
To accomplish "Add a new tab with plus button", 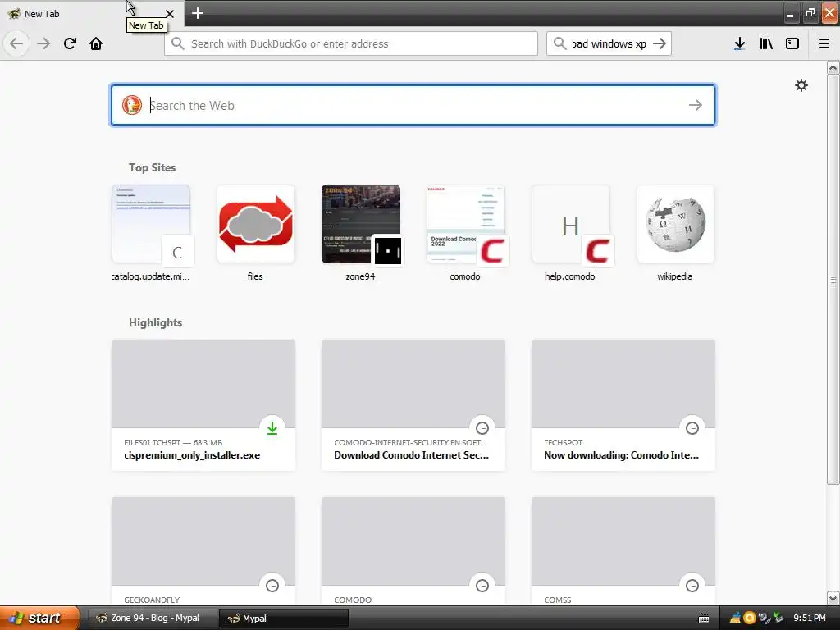I will coord(198,13).
